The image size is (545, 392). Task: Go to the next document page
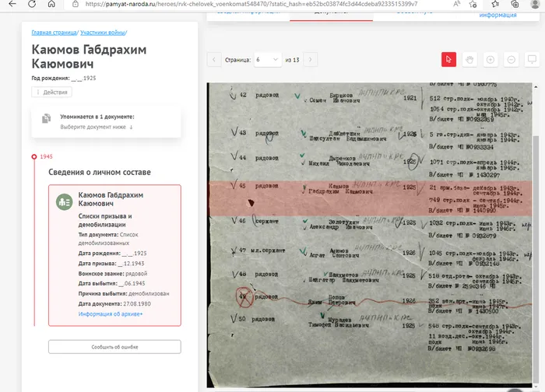pyautogui.click(x=311, y=59)
